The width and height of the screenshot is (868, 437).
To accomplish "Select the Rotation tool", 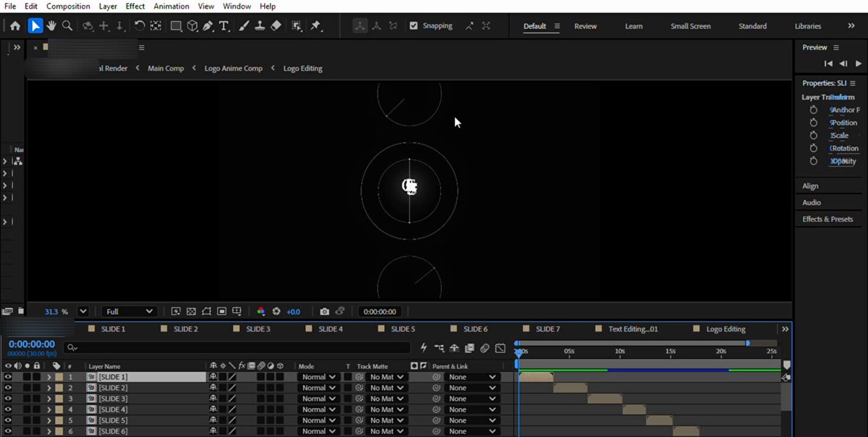I will [140, 26].
